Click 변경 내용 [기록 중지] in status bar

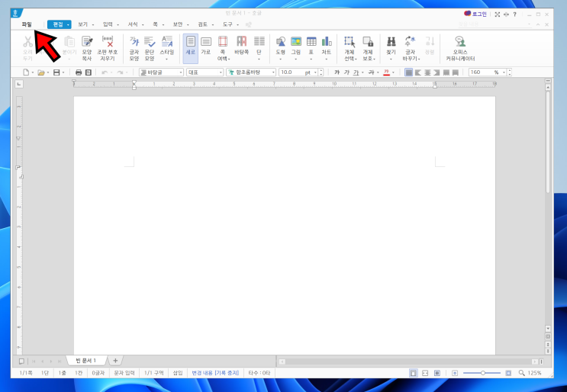(x=215, y=372)
